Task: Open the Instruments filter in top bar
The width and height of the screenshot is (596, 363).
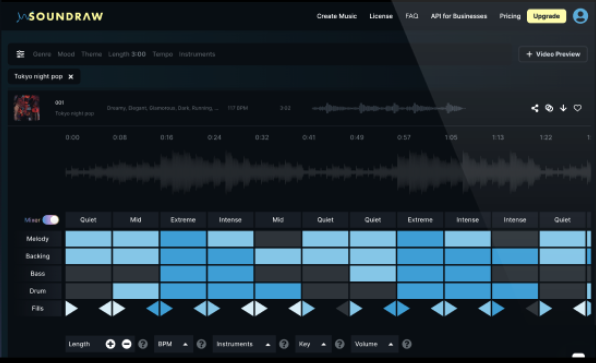Action: coord(197,54)
